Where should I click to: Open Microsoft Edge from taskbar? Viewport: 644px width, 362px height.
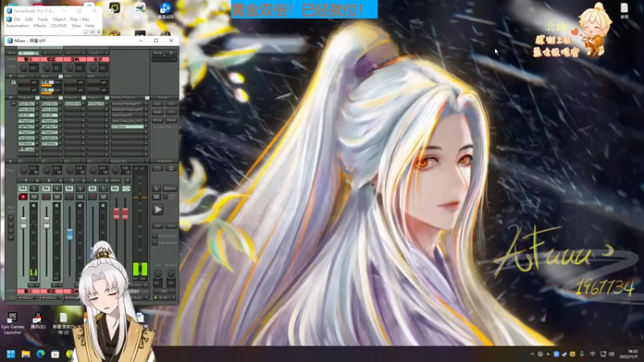click(x=40, y=354)
